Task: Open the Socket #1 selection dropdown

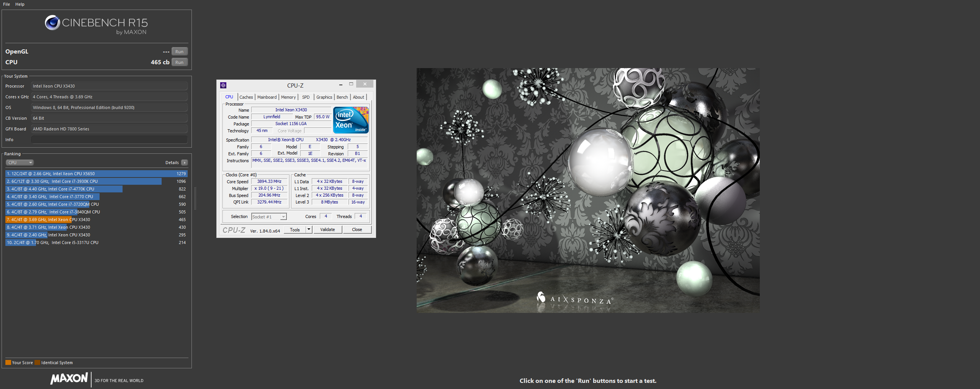Action: click(269, 217)
